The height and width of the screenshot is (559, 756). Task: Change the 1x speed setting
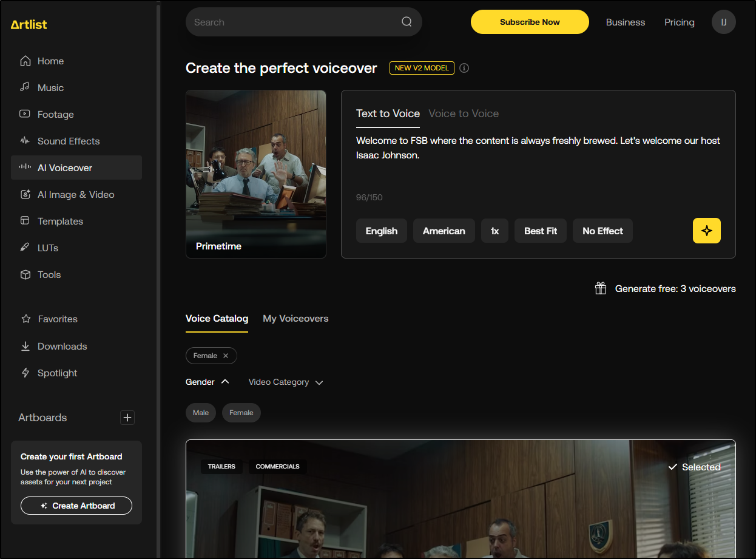(495, 231)
